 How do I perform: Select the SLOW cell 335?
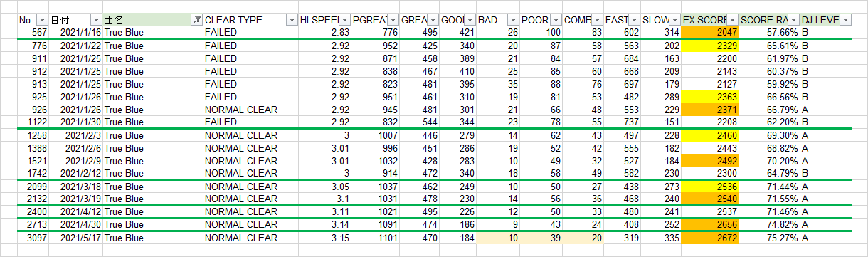point(660,238)
